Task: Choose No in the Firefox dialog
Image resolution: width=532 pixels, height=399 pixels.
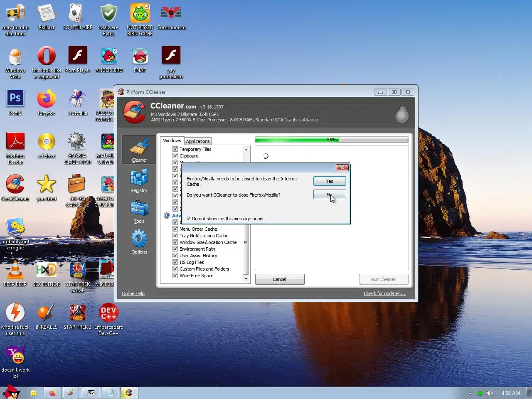Action: pos(330,195)
